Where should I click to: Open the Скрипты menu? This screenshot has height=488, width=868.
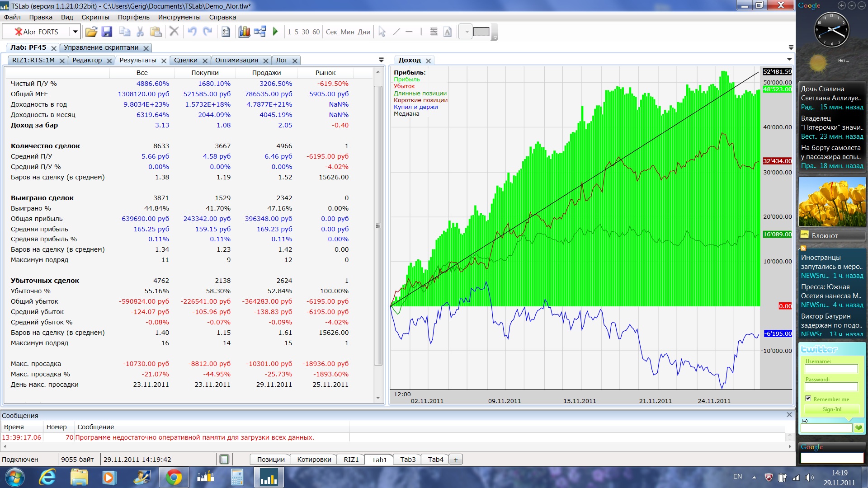(95, 17)
